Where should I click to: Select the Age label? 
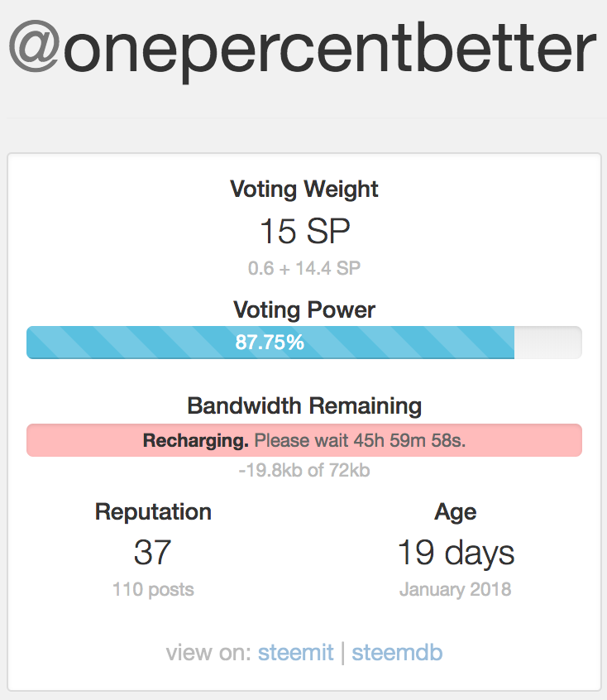click(456, 511)
